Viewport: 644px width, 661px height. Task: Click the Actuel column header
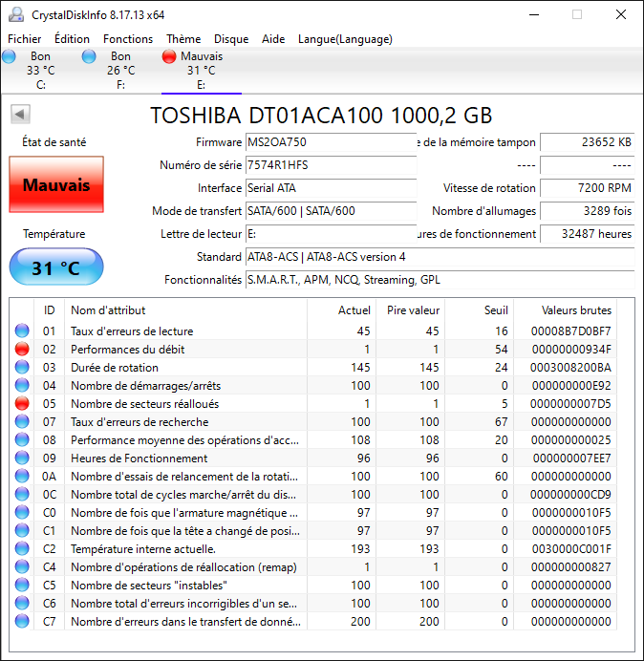(x=342, y=310)
